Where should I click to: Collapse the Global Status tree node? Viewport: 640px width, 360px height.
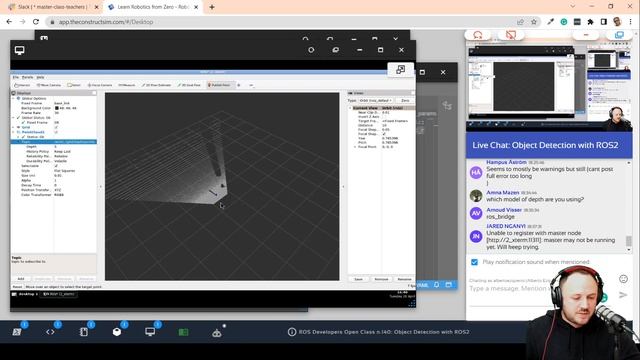pos(13,118)
